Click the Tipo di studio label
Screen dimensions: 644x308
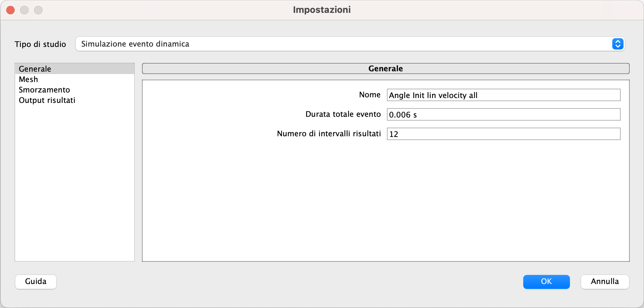coord(40,44)
